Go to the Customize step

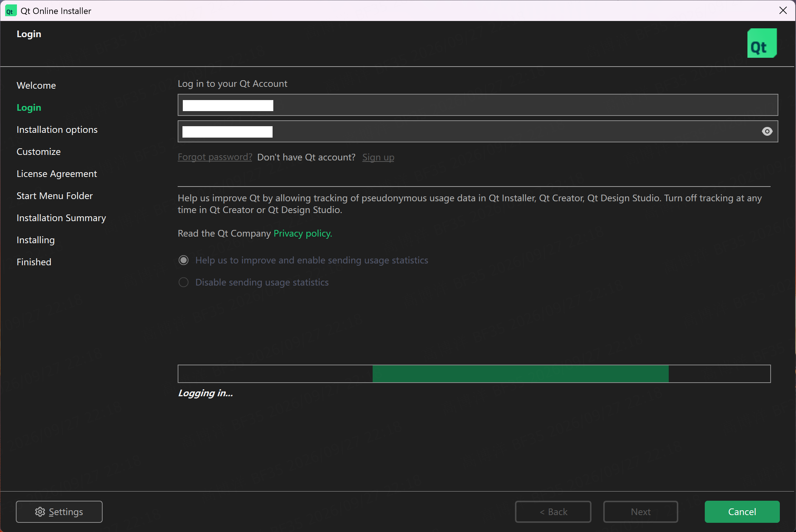(x=39, y=152)
